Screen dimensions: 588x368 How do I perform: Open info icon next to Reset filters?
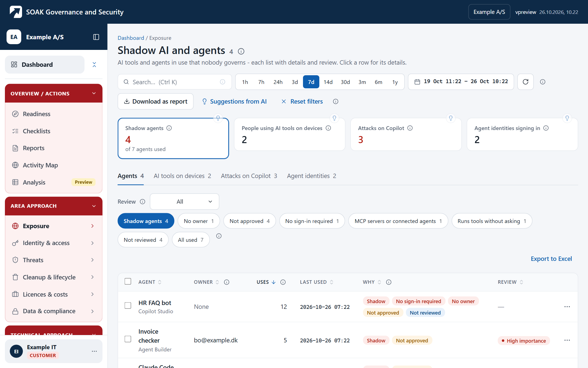tap(336, 101)
